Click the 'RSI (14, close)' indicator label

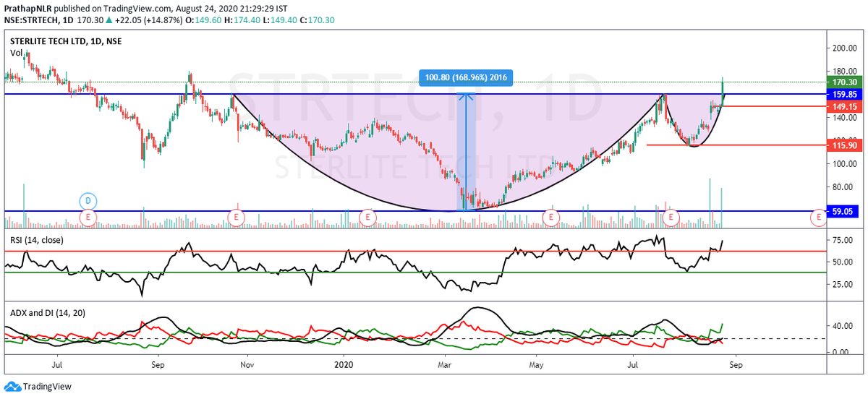pos(38,239)
